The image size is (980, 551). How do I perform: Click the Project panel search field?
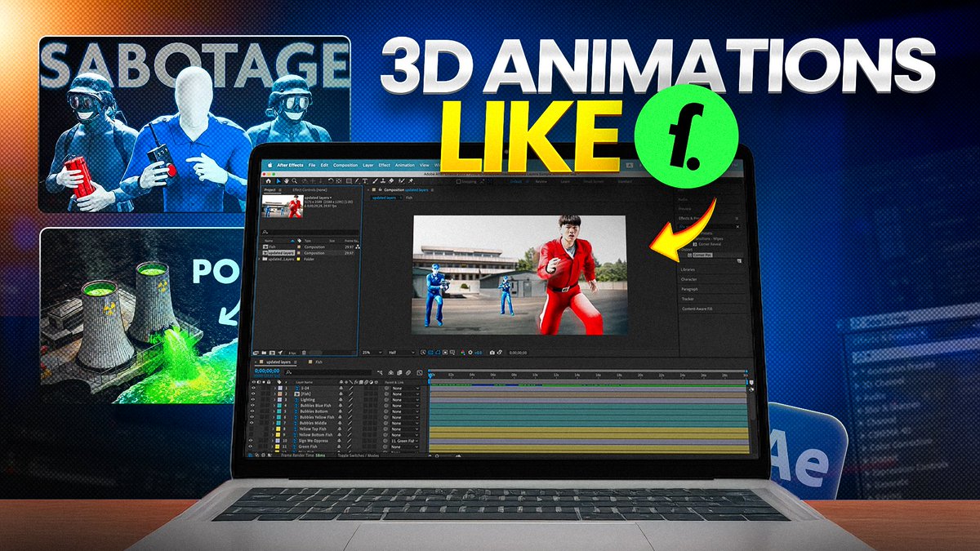[x=310, y=232]
